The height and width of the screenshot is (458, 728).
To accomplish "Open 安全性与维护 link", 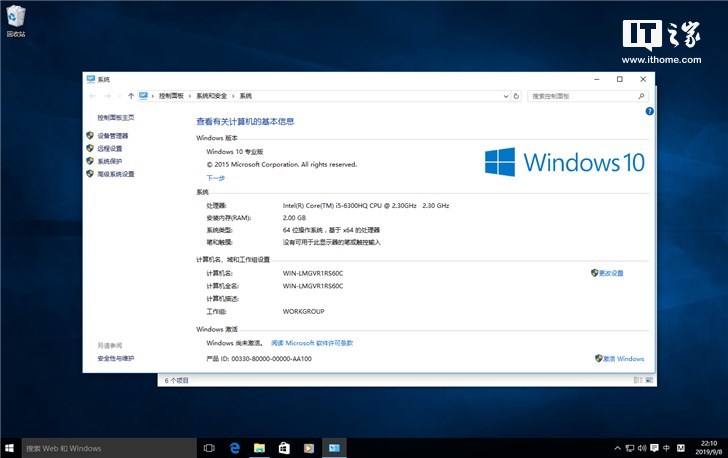I will (x=116, y=359).
